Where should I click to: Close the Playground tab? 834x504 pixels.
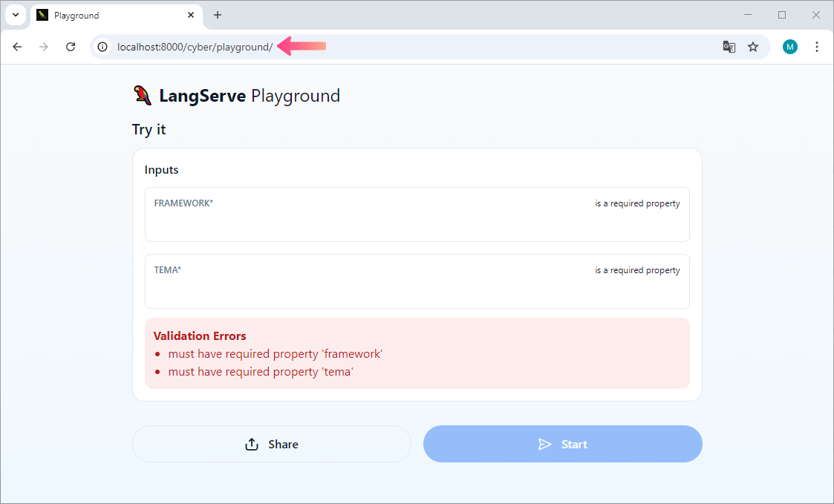click(191, 15)
